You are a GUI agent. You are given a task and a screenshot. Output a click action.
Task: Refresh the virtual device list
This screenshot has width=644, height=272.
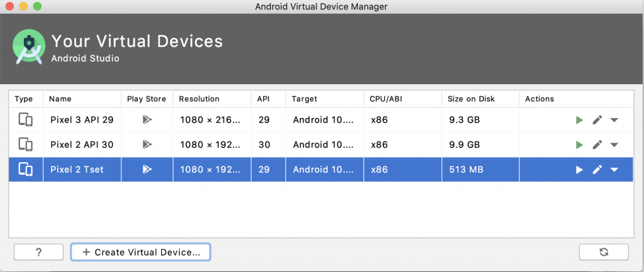coord(604,252)
